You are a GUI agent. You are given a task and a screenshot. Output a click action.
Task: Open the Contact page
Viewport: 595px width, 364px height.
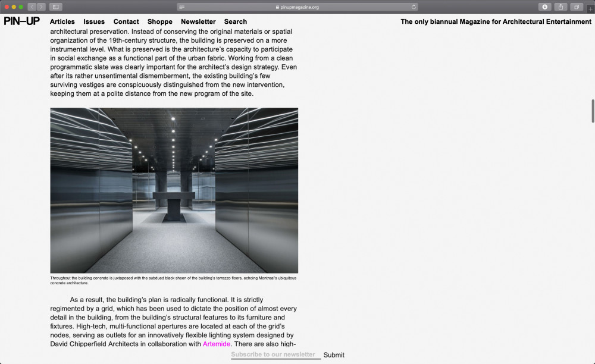pyautogui.click(x=126, y=21)
